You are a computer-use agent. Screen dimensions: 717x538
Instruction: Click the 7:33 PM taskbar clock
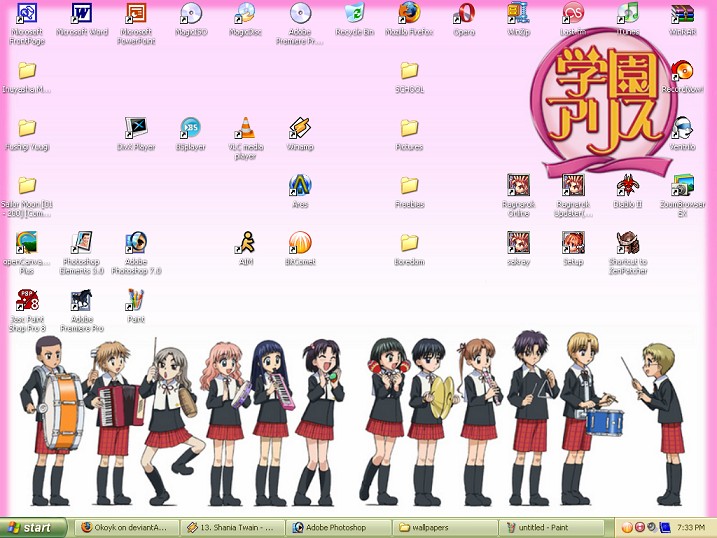point(690,528)
